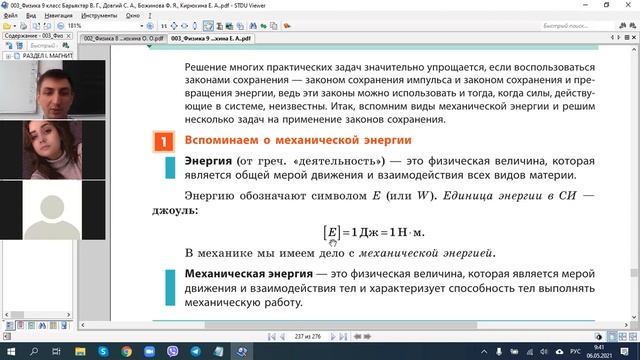
Task: Click the print icon in toolbar
Action: point(24,26)
